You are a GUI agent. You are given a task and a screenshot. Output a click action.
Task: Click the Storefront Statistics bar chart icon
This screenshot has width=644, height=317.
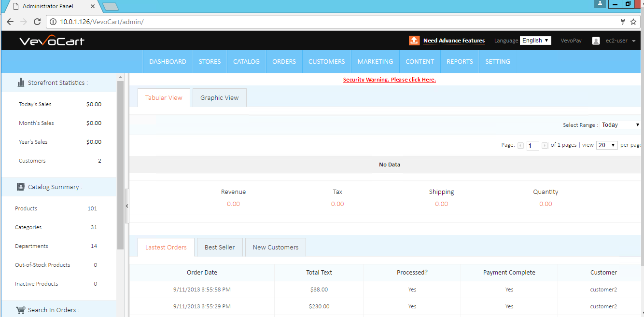21,83
